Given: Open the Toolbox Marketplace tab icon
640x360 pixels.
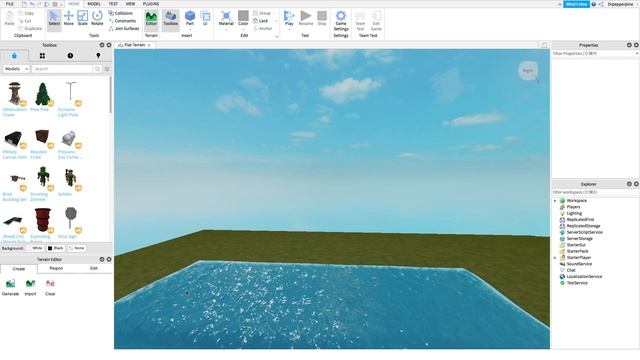Looking at the screenshot, I should [14, 56].
